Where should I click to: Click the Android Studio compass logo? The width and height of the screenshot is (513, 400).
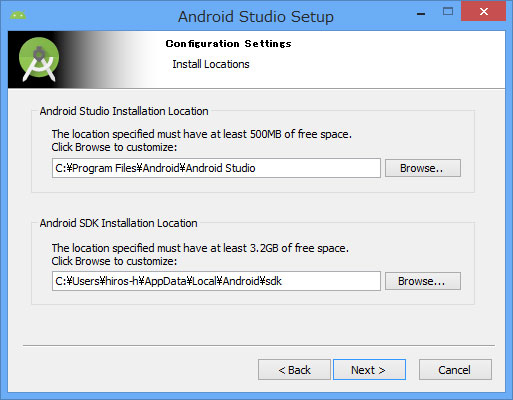39,59
